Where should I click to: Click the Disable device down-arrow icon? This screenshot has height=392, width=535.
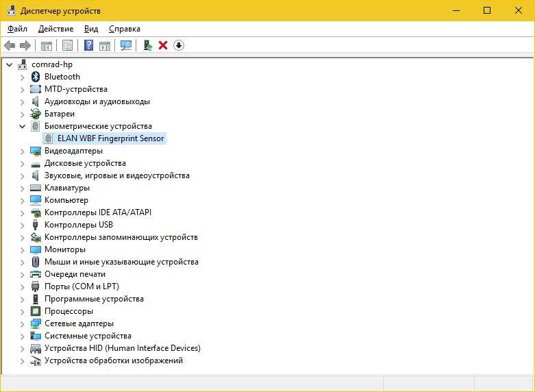click(178, 45)
